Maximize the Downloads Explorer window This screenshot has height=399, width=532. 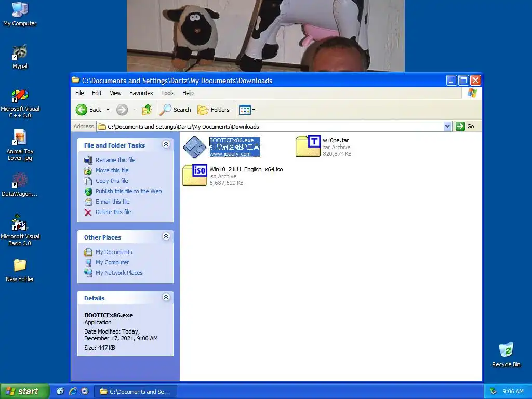pos(463,81)
